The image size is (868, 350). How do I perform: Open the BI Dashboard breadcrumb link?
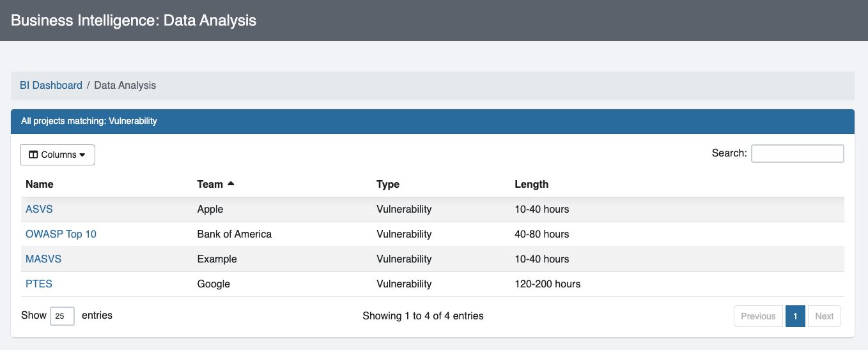pos(51,85)
